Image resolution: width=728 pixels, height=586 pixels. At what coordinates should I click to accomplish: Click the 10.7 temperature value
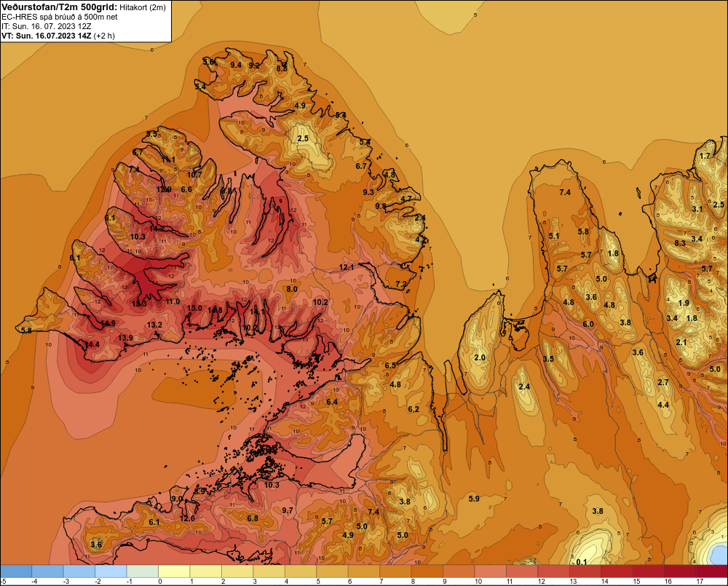click(194, 175)
